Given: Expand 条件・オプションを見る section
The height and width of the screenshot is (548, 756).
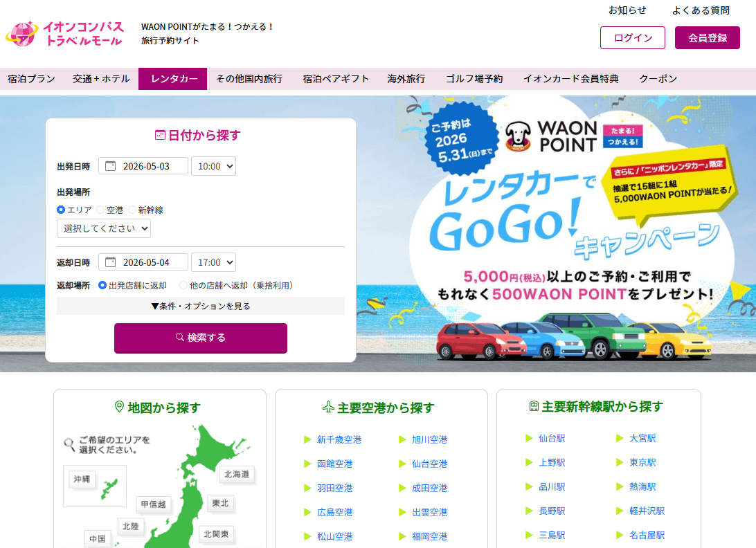Looking at the screenshot, I should [x=201, y=306].
